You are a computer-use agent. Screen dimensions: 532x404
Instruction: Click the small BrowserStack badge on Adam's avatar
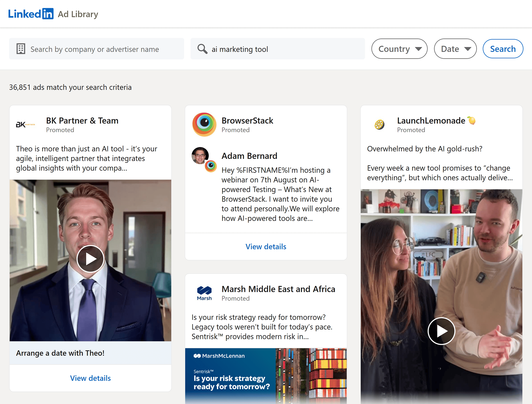click(x=211, y=166)
